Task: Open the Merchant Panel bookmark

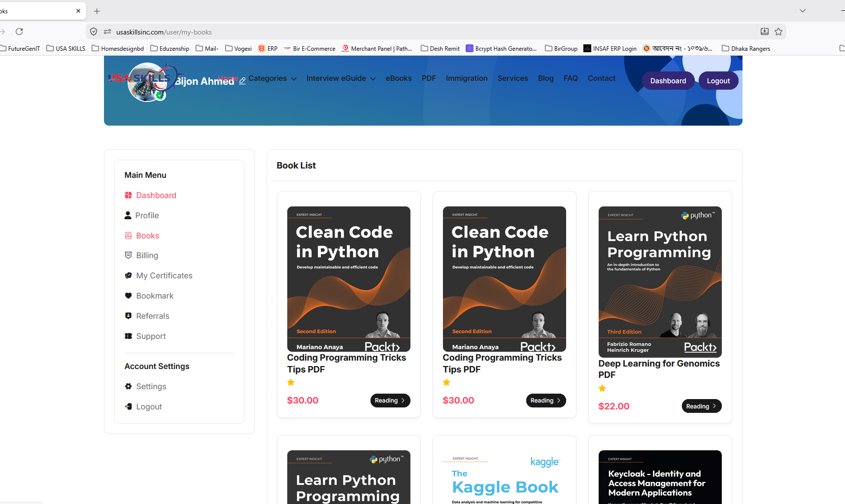Action: [377, 48]
